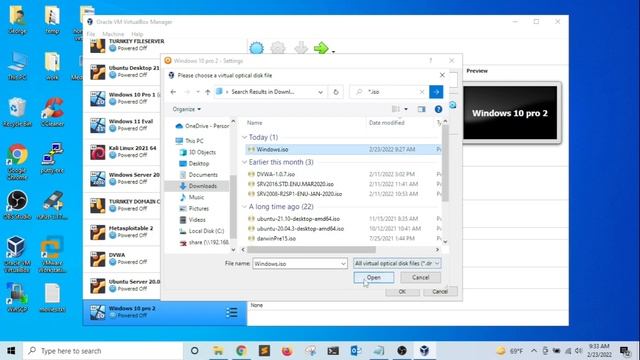This screenshot has height=360, width=640.
Task: Click VirtualBox Settings gear toolbar icon
Action: tap(278, 48)
